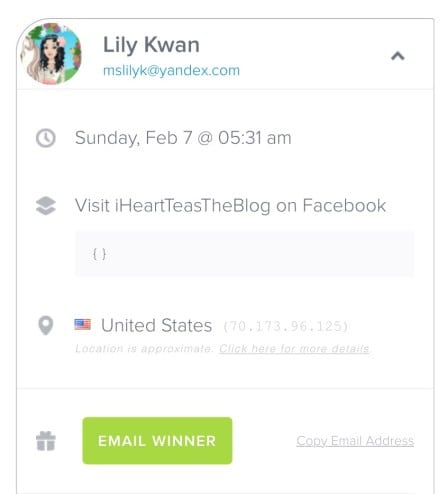Click the stacked layers action icon
The height and width of the screenshot is (494, 446).
click(x=46, y=206)
